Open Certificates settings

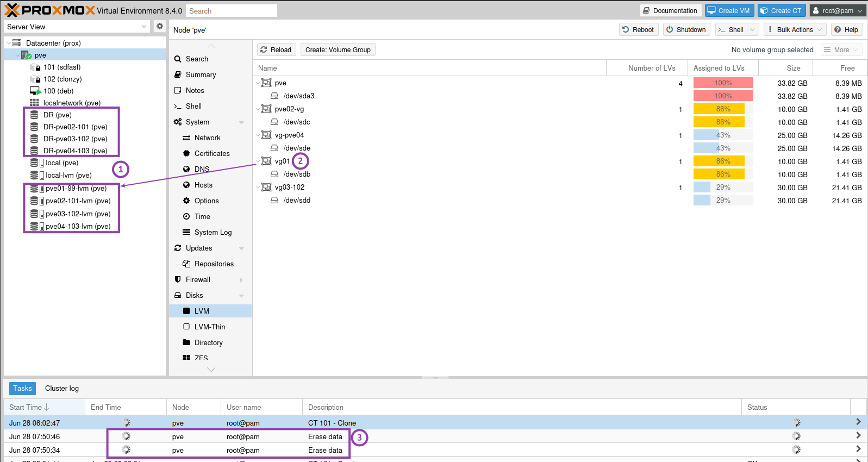click(x=212, y=153)
